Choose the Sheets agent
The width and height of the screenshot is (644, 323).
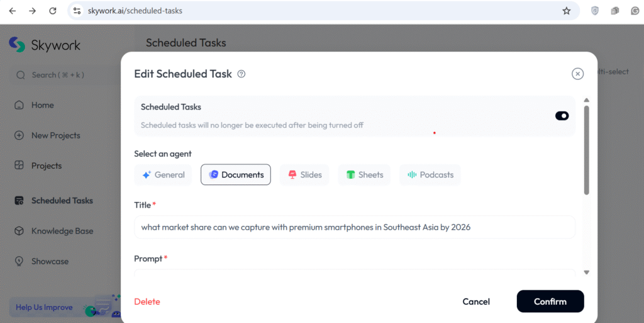(x=364, y=174)
